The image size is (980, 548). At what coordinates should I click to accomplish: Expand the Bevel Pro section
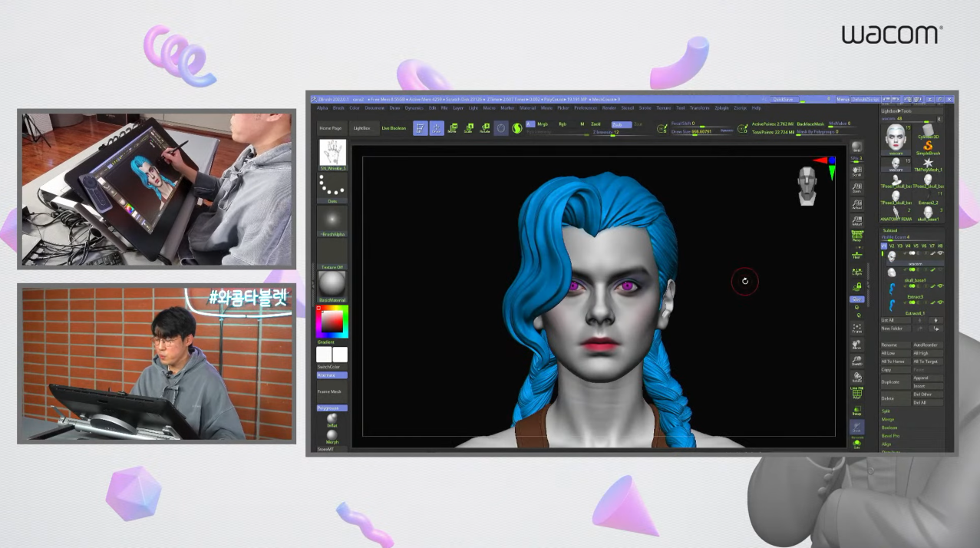pyautogui.click(x=891, y=436)
